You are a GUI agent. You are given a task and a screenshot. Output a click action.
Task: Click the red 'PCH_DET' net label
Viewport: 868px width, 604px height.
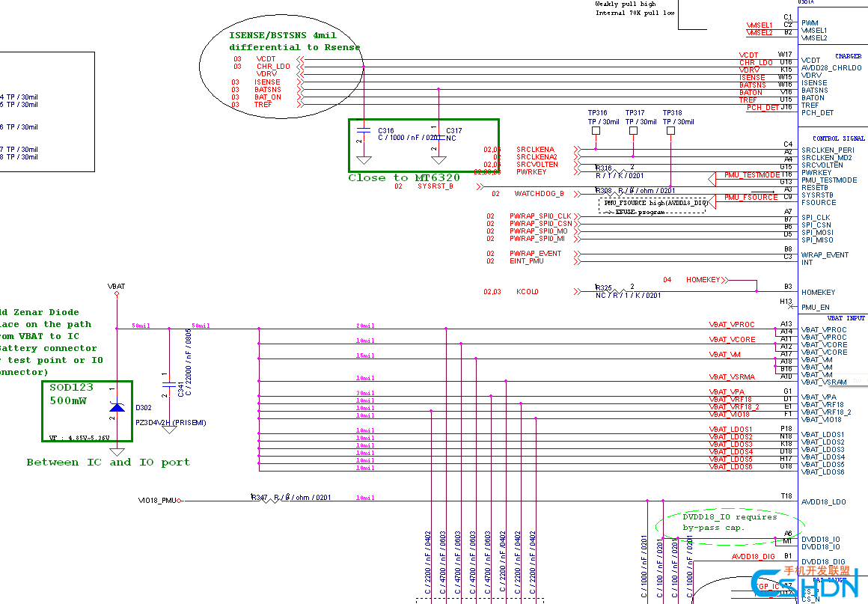coord(762,108)
